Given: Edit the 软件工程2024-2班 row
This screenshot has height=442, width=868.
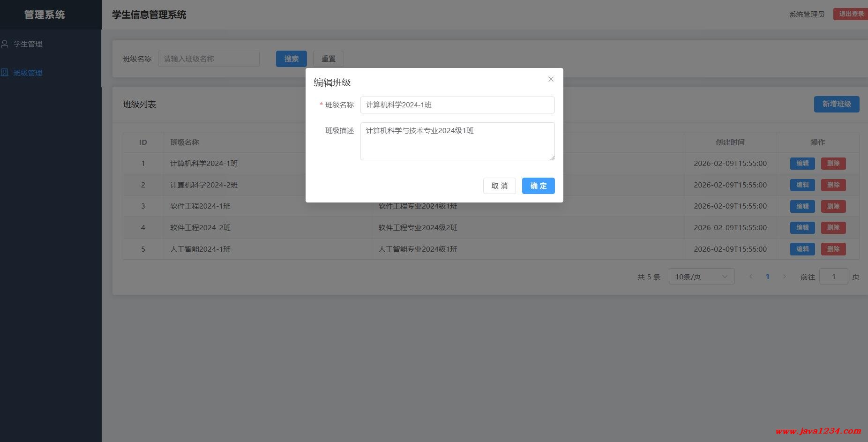Looking at the screenshot, I should 802,228.
